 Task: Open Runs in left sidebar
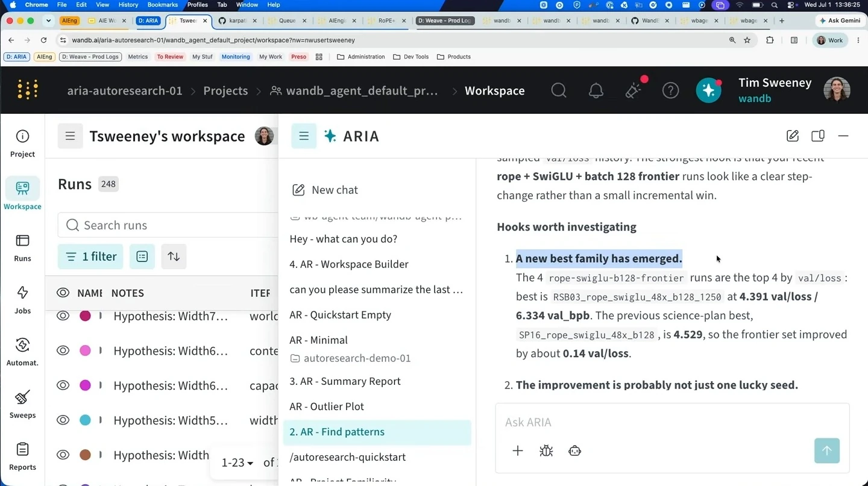pyautogui.click(x=22, y=248)
